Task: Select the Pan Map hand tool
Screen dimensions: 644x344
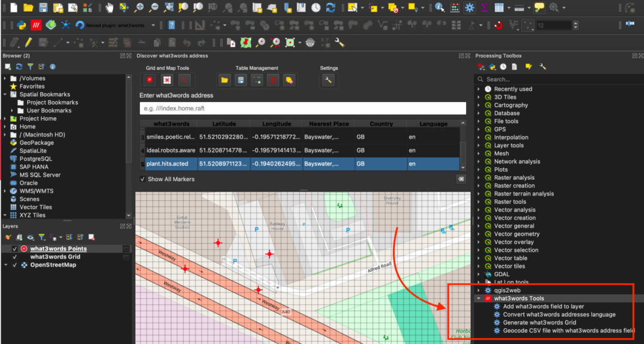Action: 109,7
